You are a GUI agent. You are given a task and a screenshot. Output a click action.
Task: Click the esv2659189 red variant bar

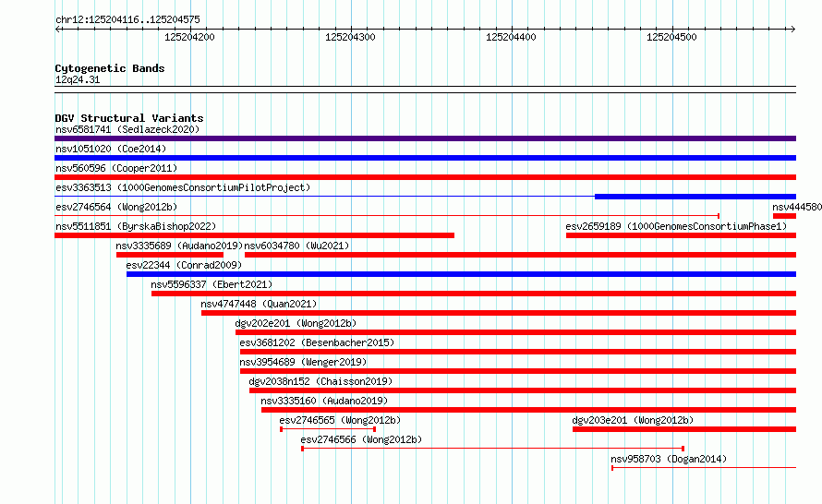(x=681, y=235)
